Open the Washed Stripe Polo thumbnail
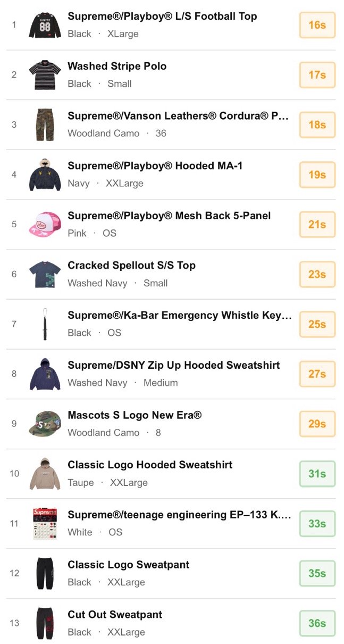 point(45,75)
